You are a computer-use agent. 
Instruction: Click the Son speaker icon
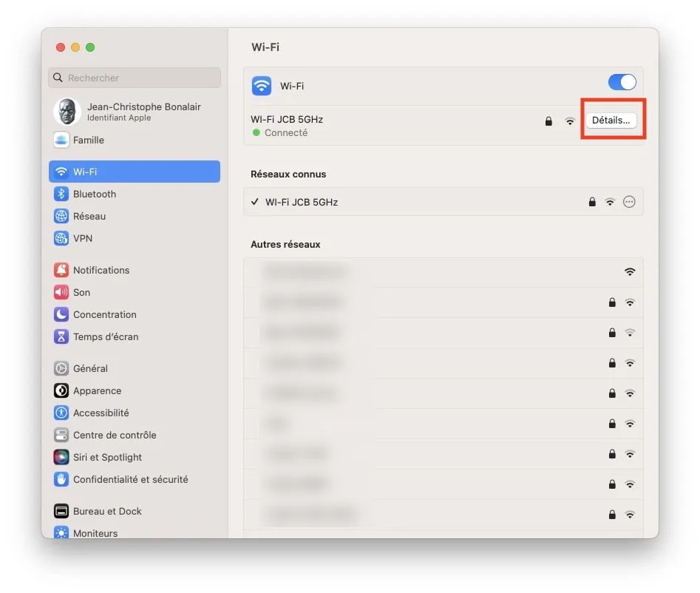pyautogui.click(x=61, y=292)
